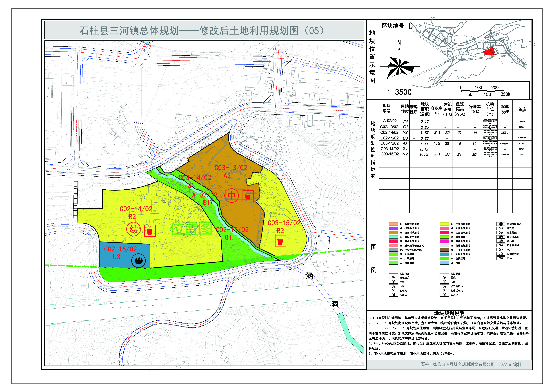
Task: Click the C03-13/02 A3 label on the map
Action: (x=231, y=171)
